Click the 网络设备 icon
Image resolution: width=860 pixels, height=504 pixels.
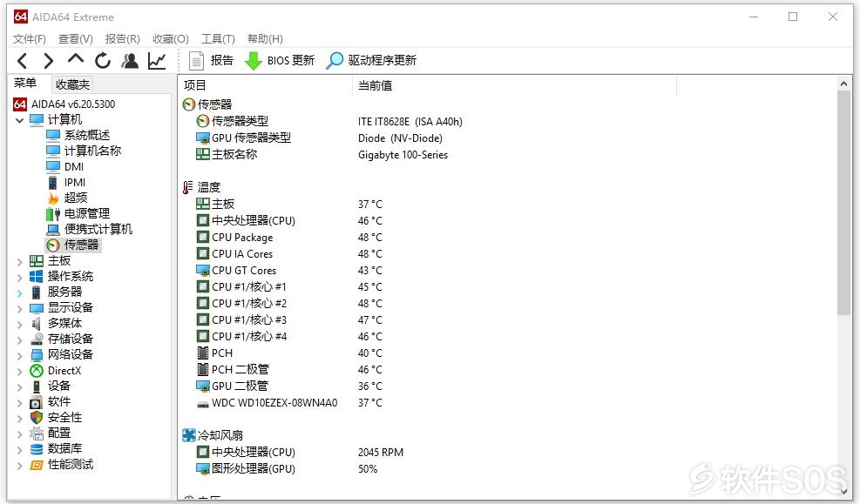pyautogui.click(x=37, y=355)
